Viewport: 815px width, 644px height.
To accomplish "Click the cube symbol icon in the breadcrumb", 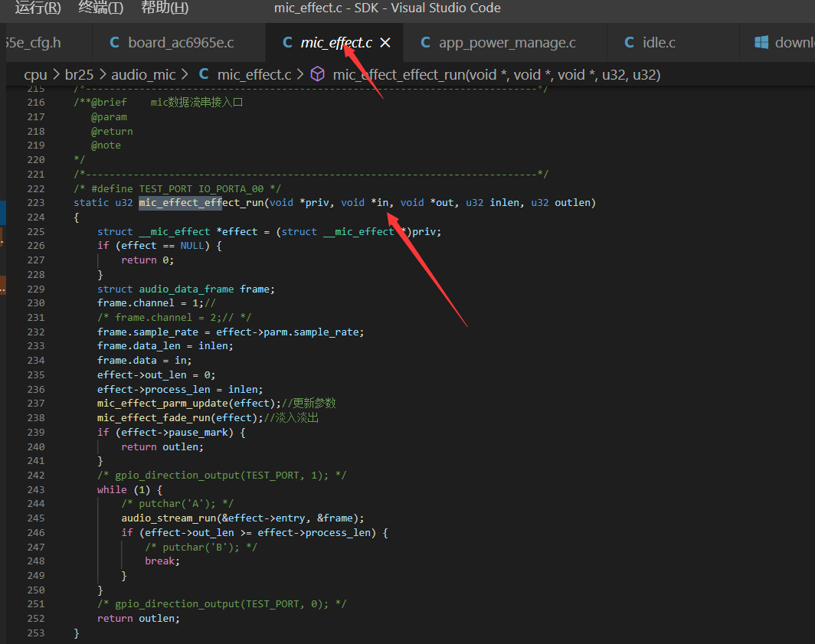I will click(318, 74).
